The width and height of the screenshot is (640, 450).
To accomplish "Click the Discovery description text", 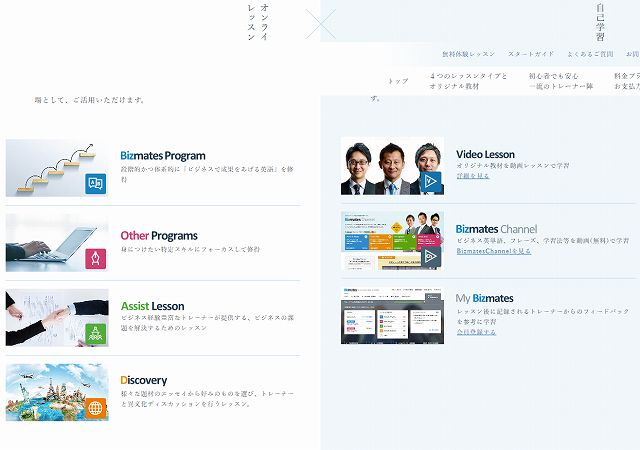I will pos(207,399).
